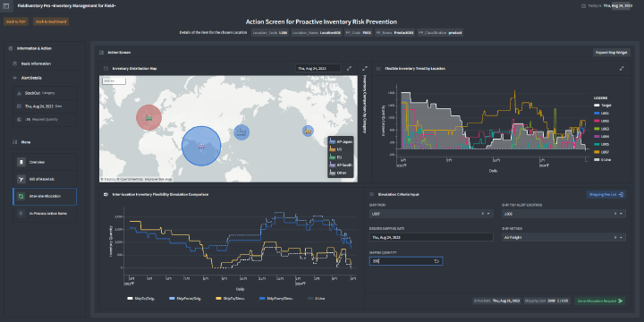Expand the Flexible Inventory Trend chart
Viewport: 644px width, 322px height.
click(x=622, y=68)
